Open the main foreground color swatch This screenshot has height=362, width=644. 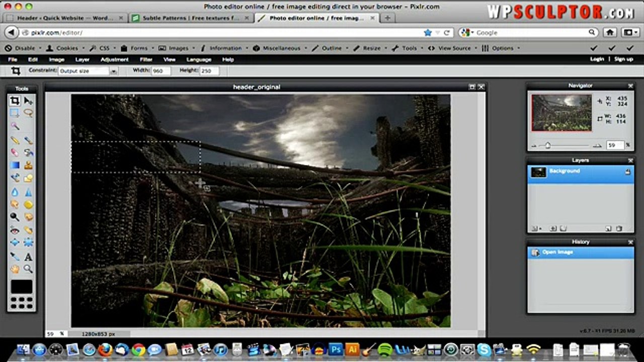click(x=22, y=287)
